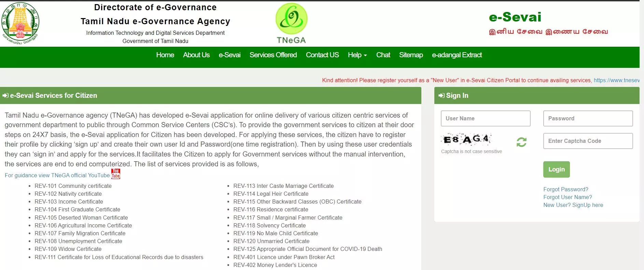Click the e-Sevai title logo
This screenshot has width=644, height=270.
(515, 17)
